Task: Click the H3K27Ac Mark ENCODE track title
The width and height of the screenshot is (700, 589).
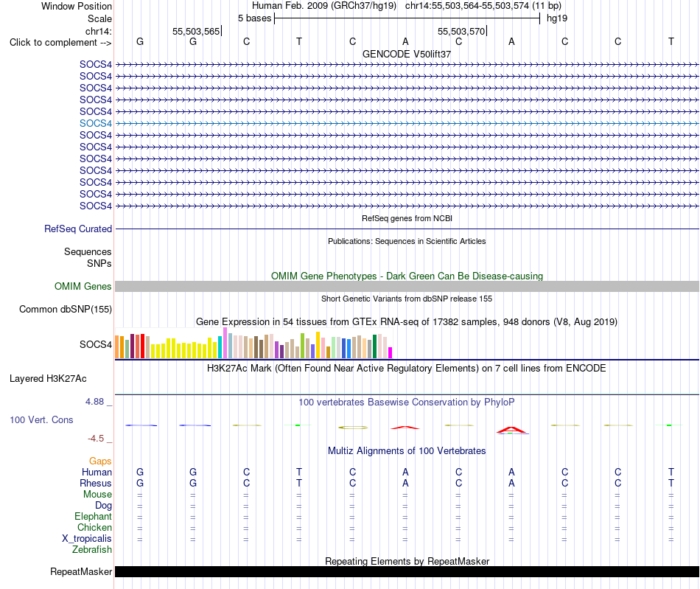Action: point(407,369)
